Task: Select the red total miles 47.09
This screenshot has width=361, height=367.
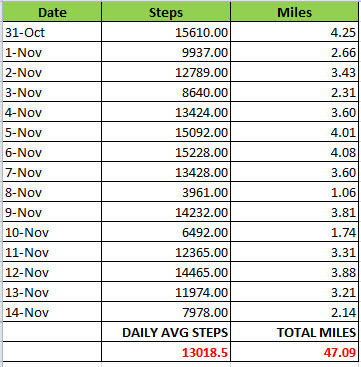Action: 294,352
